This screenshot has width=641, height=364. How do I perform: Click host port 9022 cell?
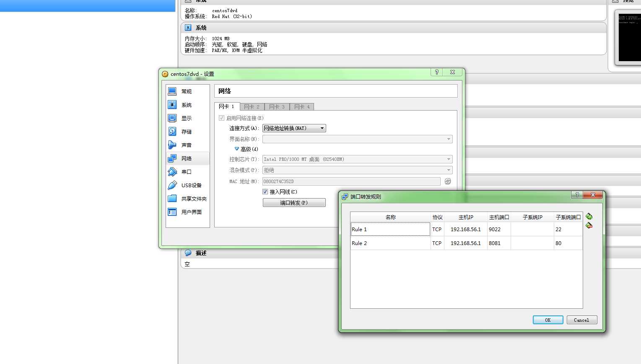[x=499, y=229]
